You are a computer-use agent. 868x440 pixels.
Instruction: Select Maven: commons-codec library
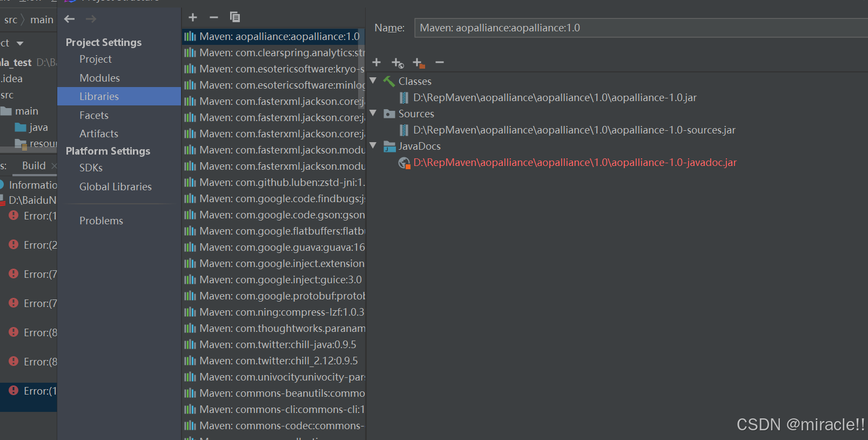tap(274, 425)
